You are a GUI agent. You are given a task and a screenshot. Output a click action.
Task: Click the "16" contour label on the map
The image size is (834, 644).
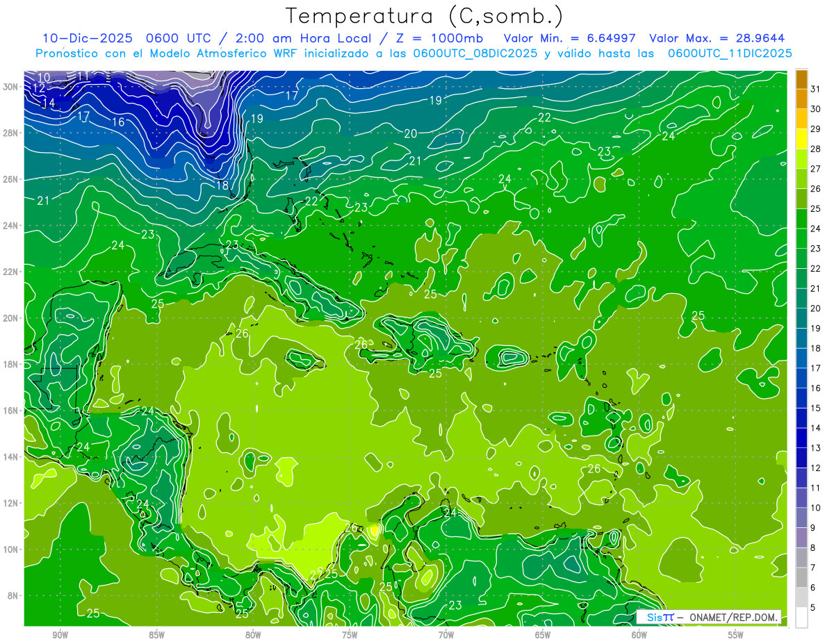(x=118, y=122)
